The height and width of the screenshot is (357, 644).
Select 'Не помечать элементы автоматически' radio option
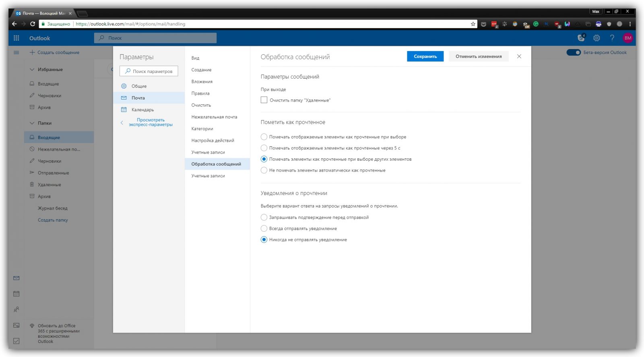pos(264,170)
